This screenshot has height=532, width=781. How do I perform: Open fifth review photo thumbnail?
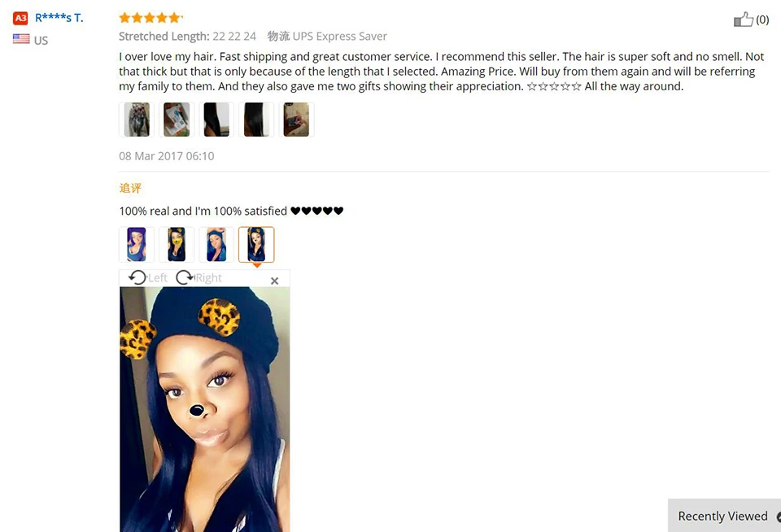click(296, 120)
